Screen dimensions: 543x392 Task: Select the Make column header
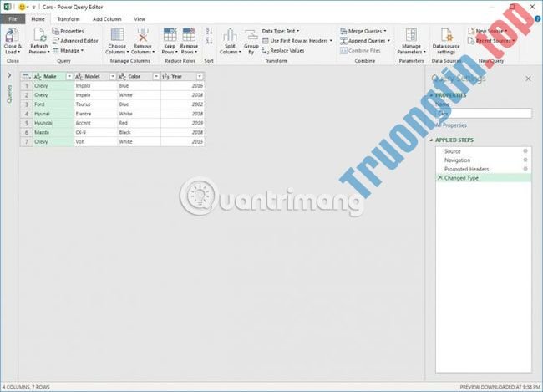click(53, 76)
